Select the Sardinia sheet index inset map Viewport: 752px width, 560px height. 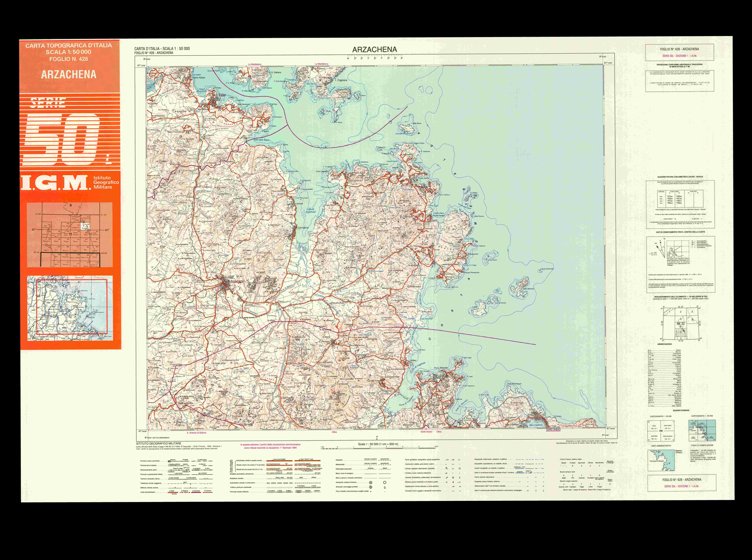pos(70,235)
